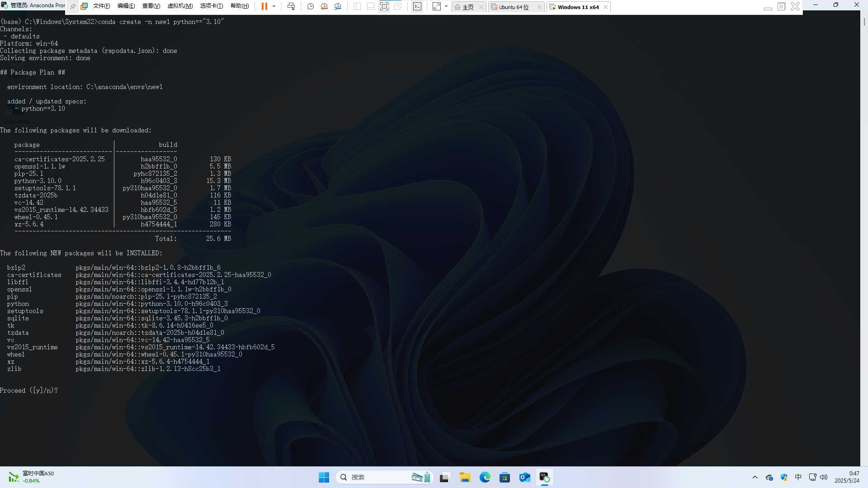The height and width of the screenshot is (488, 868).
Task: Click the conda create command line
Action: coord(112,22)
